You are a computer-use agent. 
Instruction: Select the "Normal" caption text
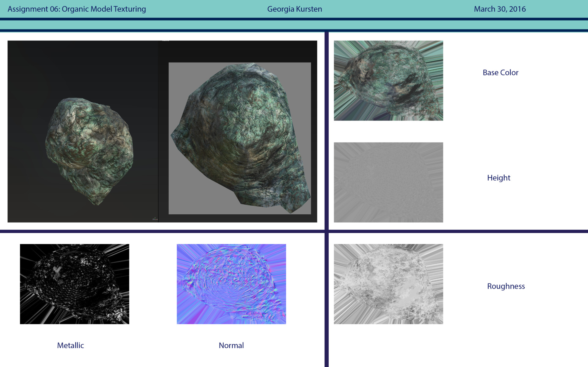coord(231,345)
